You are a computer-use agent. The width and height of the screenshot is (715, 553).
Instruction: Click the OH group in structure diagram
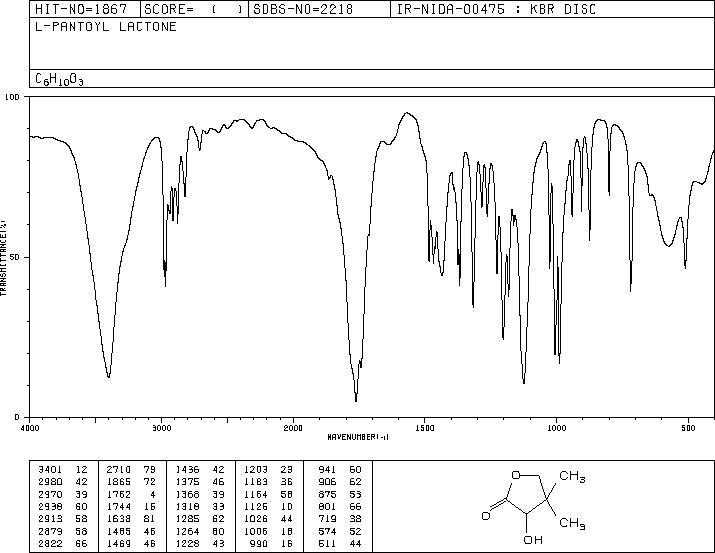(x=533, y=540)
